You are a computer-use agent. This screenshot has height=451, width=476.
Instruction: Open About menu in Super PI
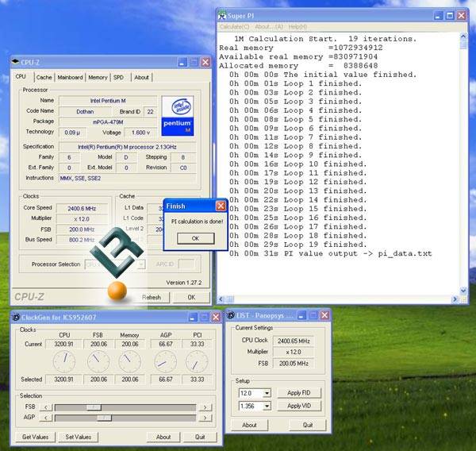[x=269, y=27]
